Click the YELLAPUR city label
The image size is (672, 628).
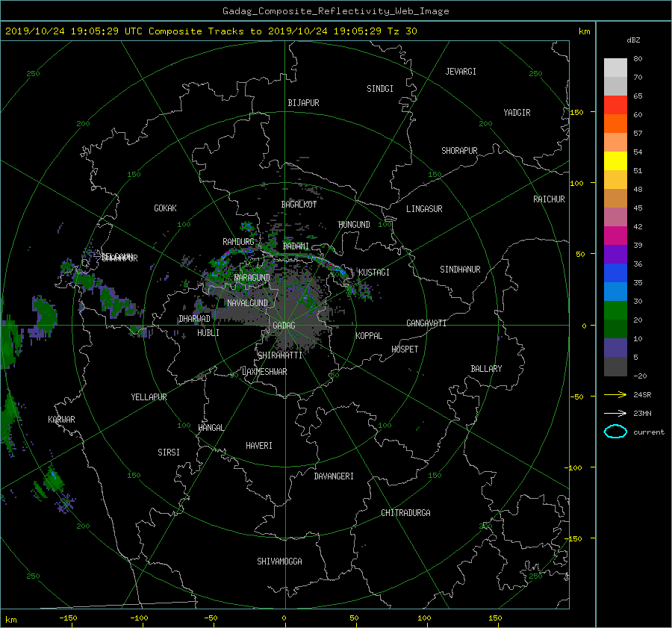coord(149,397)
